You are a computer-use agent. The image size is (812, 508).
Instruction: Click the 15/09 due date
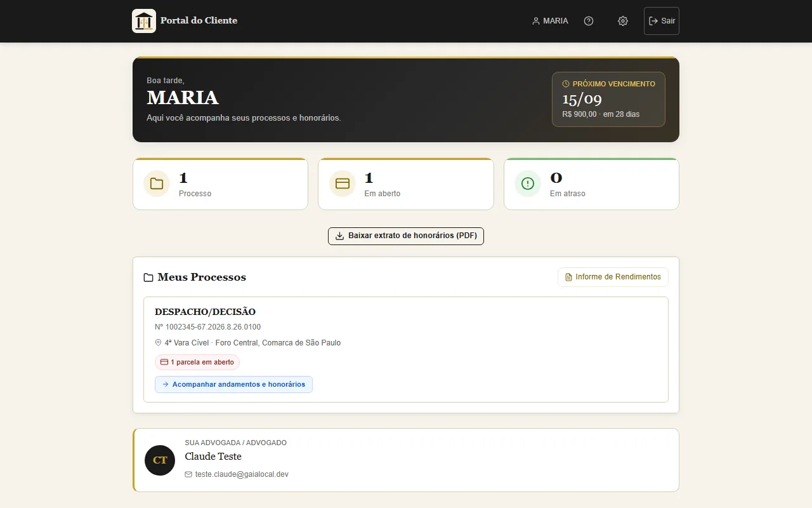[x=582, y=99]
